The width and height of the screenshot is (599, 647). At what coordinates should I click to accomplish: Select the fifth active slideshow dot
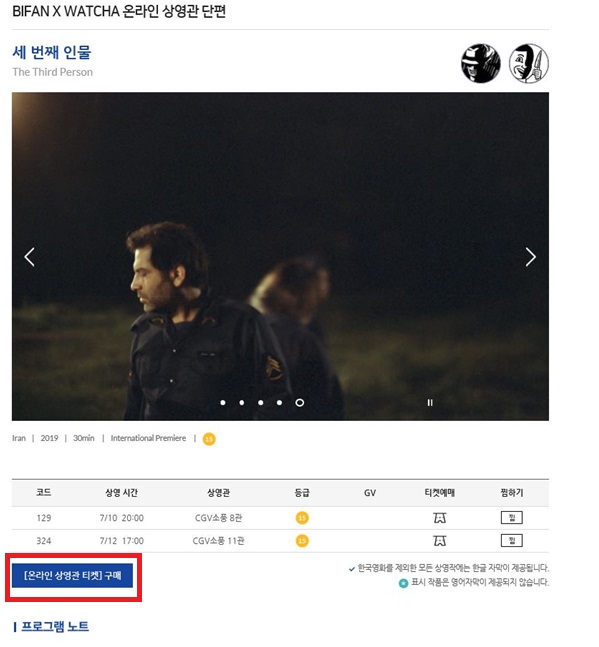tap(300, 402)
